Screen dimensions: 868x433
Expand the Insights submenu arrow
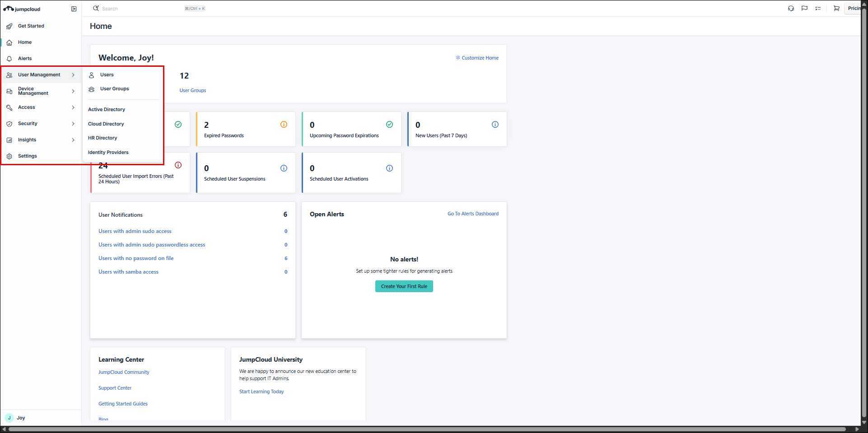coord(73,140)
